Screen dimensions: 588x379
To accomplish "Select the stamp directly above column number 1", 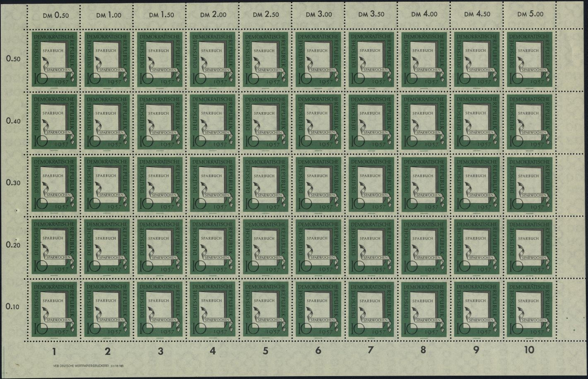I will (x=55, y=309).
